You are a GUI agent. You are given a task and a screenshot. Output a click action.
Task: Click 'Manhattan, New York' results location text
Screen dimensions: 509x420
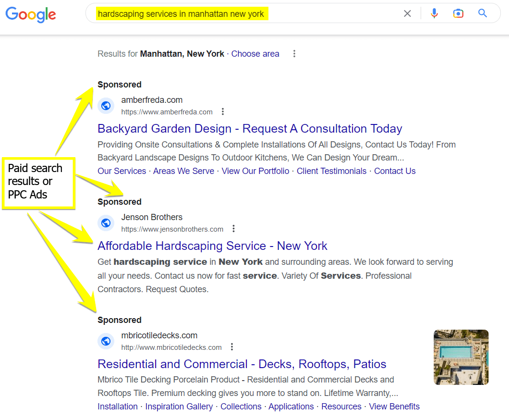(x=182, y=54)
